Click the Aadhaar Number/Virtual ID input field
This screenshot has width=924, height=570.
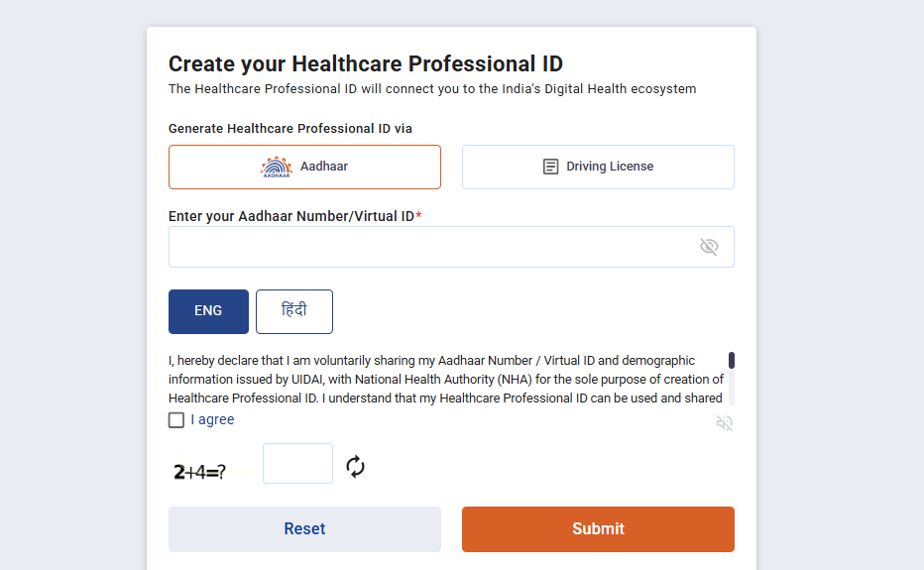[451, 247]
